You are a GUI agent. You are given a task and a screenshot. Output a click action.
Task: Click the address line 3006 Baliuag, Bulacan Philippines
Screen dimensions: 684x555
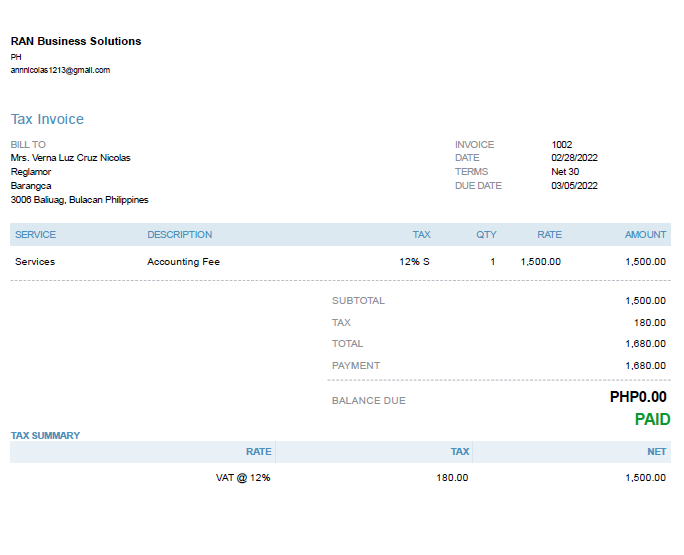tap(79, 200)
